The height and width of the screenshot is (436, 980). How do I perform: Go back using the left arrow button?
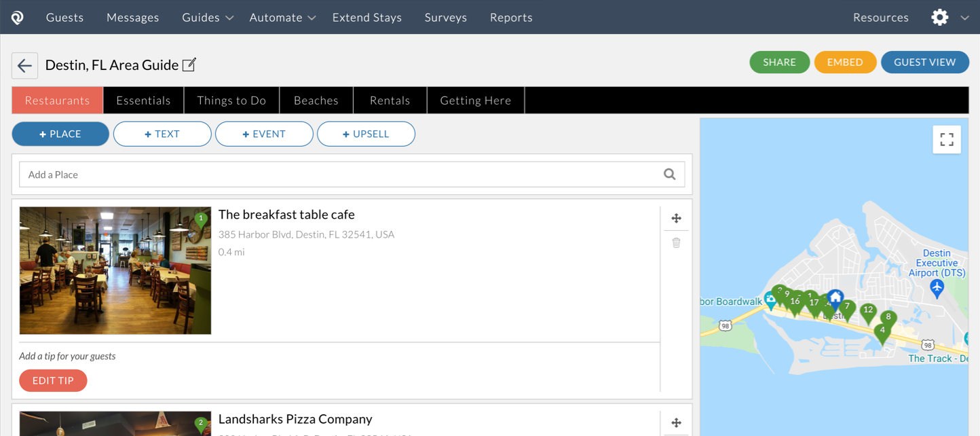click(25, 66)
